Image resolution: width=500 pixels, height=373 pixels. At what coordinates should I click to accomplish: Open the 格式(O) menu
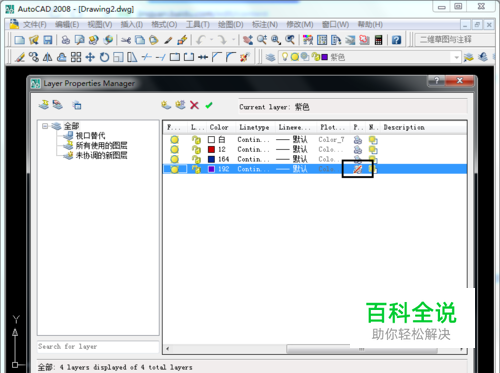point(164,25)
